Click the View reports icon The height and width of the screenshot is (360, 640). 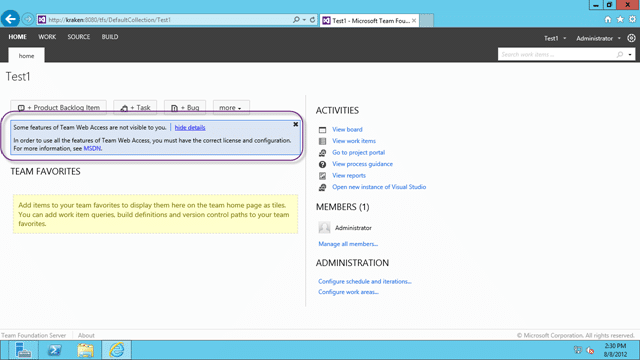pyautogui.click(x=322, y=176)
